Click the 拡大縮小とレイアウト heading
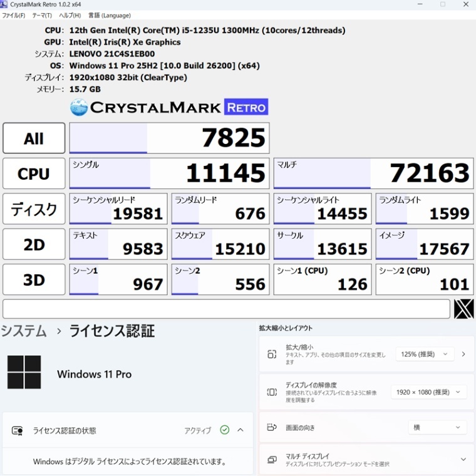476x476 pixels. 286,328
